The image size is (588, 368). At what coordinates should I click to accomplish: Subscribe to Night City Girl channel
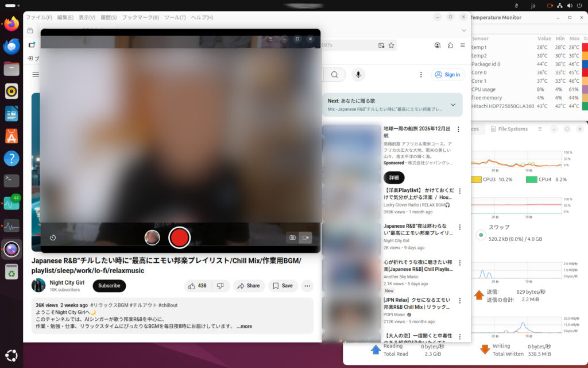point(109,286)
